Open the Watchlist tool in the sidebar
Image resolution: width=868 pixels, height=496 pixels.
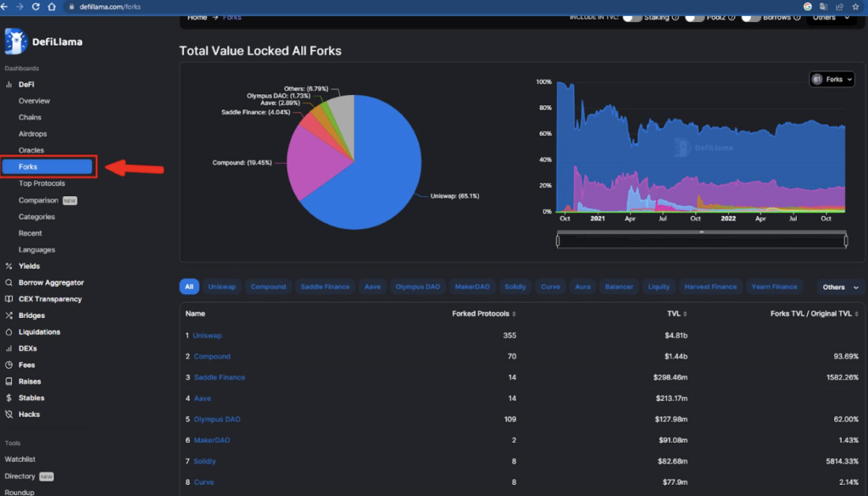pos(20,460)
